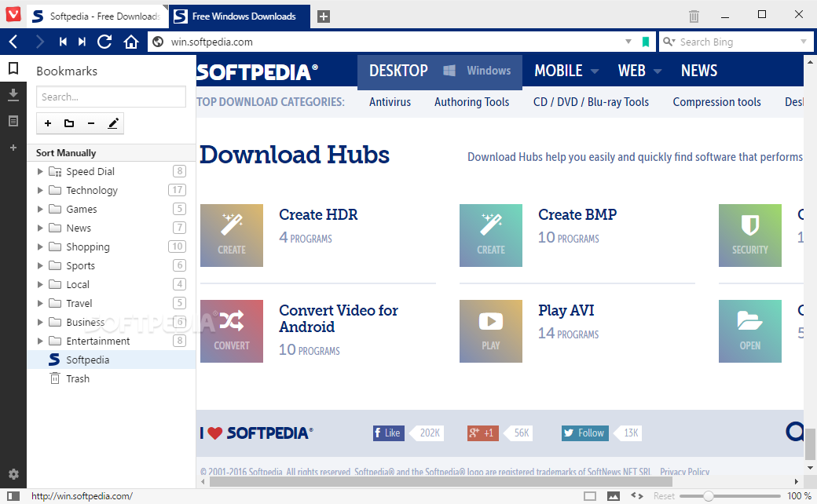817x504 pixels.
Task: Click the green bookmark icon in address bar
Action: coord(646,42)
